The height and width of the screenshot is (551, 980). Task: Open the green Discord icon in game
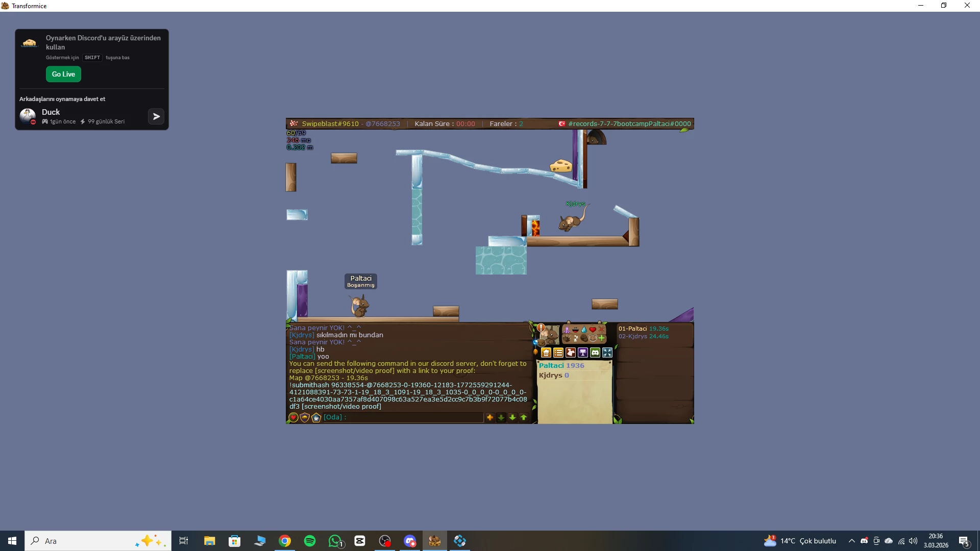tap(595, 353)
